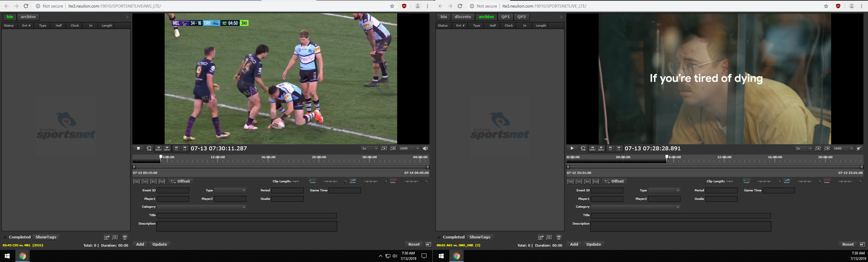The height and width of the screenshot is (262, 868).
Task: Mute audio in the left player
Action: tap(425, 149)
